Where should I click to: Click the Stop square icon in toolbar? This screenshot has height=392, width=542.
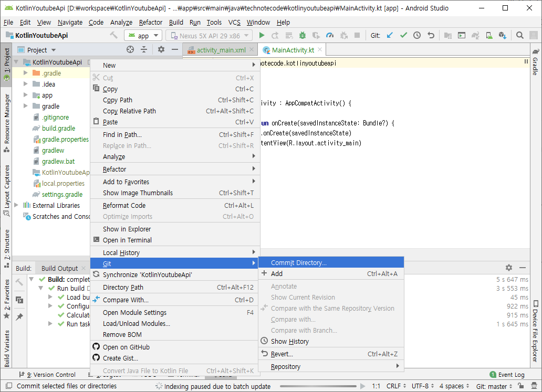[357, 35]
